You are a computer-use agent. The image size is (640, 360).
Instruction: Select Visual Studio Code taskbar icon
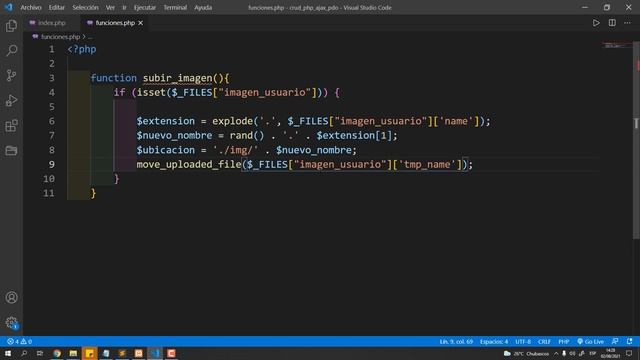click(x=155, y=353)
